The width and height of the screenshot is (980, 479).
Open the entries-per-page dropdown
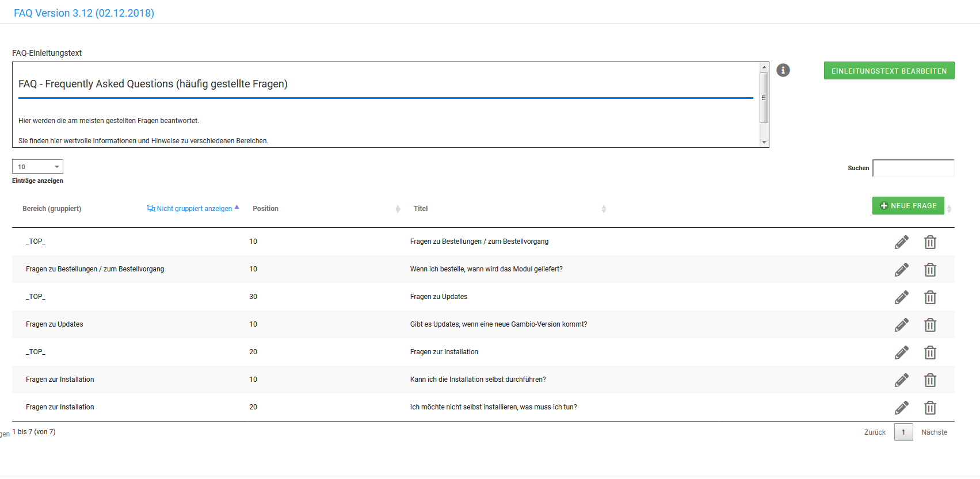[x=37, y=167]
